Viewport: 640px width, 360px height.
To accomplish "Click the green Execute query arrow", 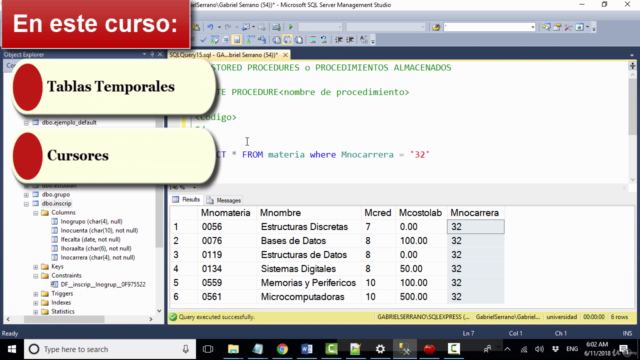I will click(291, 27).
